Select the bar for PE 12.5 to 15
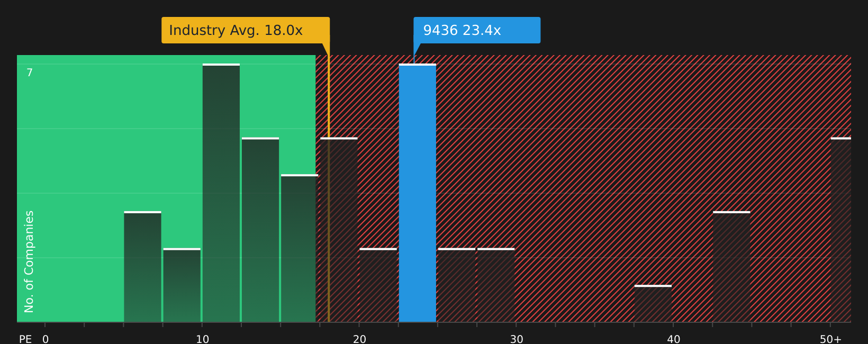Screen dimensions: 868x344 (260, 230)
